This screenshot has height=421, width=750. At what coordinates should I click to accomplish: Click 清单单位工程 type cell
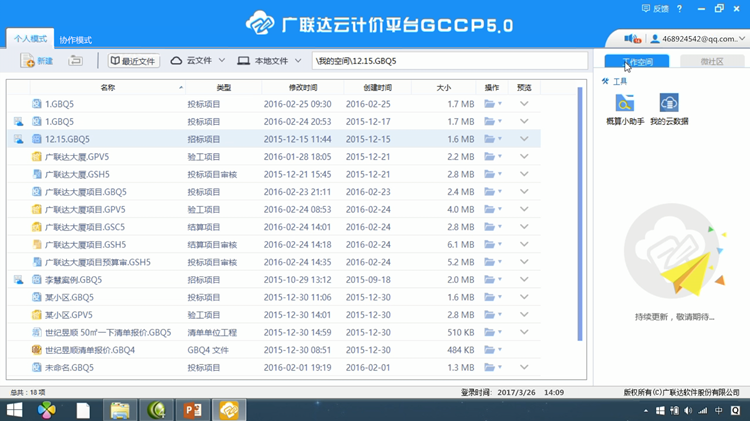(x=212, y=332)
